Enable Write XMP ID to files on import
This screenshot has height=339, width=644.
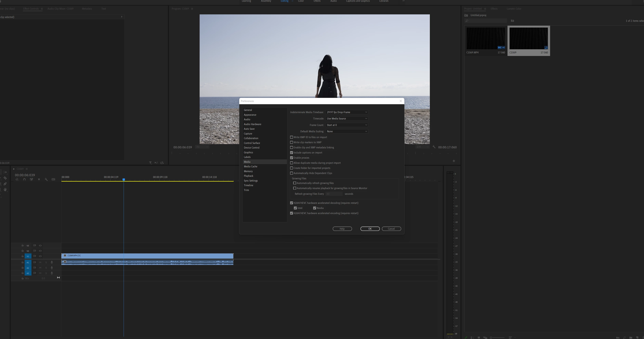click(x=291, y=137)
